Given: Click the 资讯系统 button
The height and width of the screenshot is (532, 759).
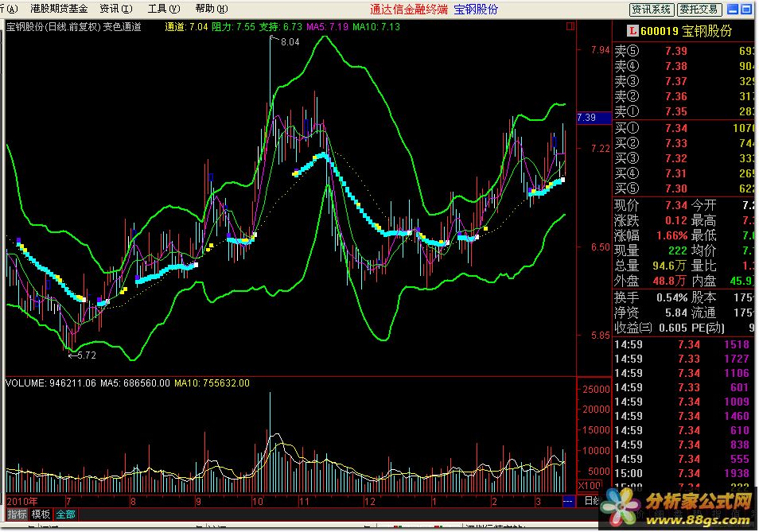Looking at the screenshot, I should [651, 10].
